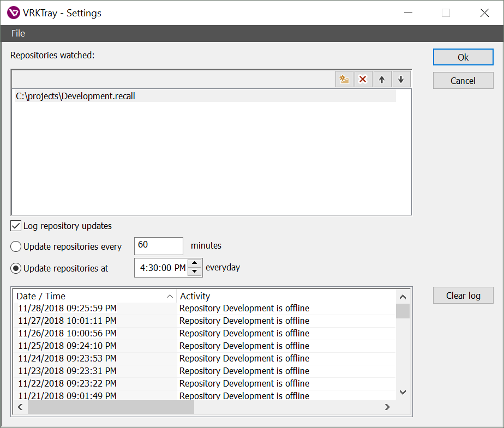Select the 11/21/2018 09:01:49 PM log entry
This screenshot has height=428, width=504.
pos(205,395)
